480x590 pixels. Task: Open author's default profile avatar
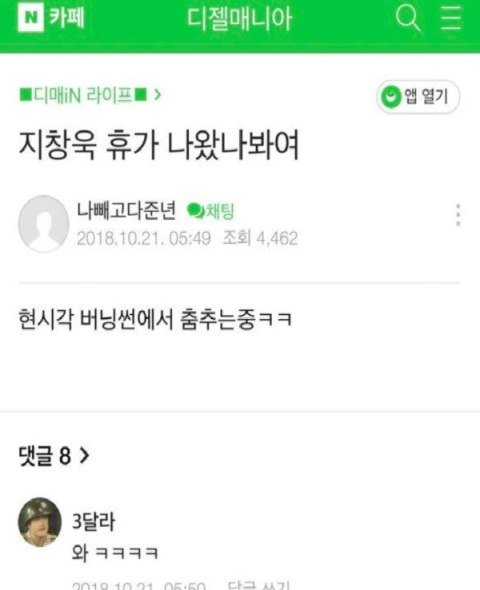(x=44, y=224)
